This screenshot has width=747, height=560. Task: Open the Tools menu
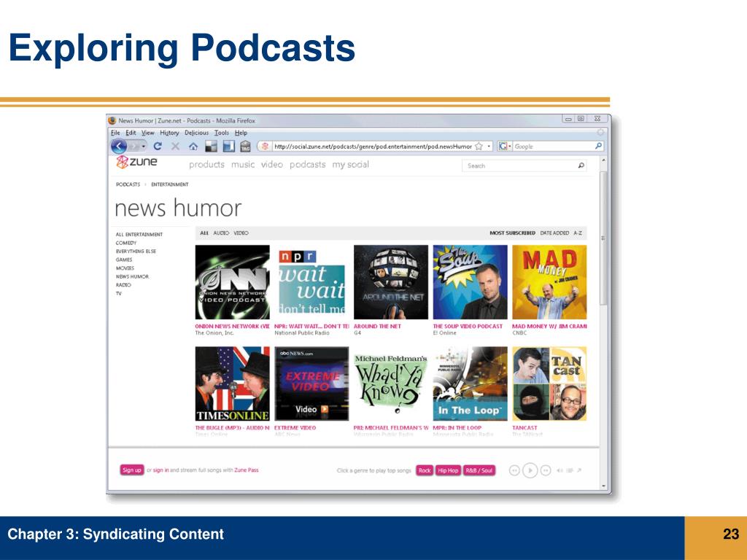click(x=222, y=133)
